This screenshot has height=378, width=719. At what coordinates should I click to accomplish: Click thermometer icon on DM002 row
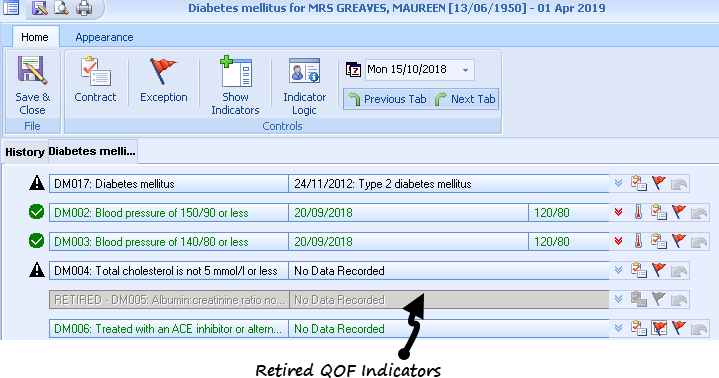coord(638,212)
